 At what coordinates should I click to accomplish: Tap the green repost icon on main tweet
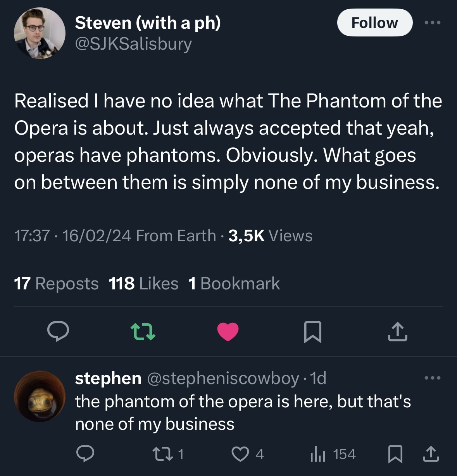pos(143,332)
